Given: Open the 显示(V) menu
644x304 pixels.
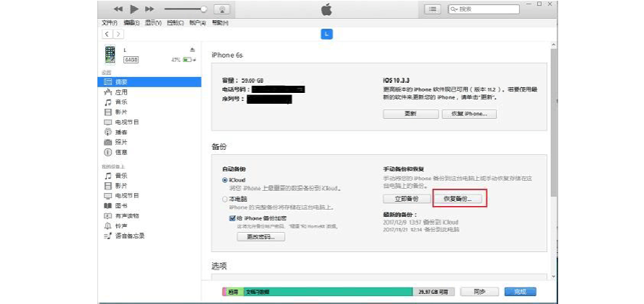Looking at the screenshot, I should 153,23.
